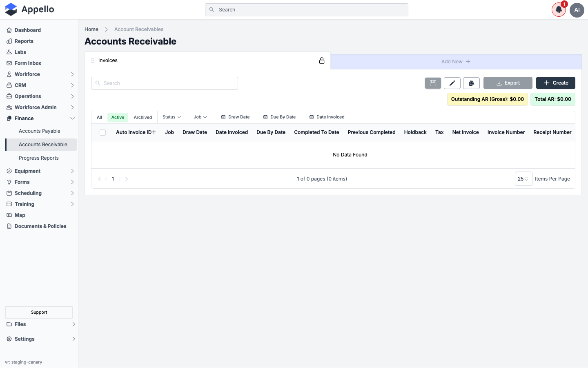Viewport: 588px width, 375px height.
Task: Open Progress Reports
Action: [39, 158]
